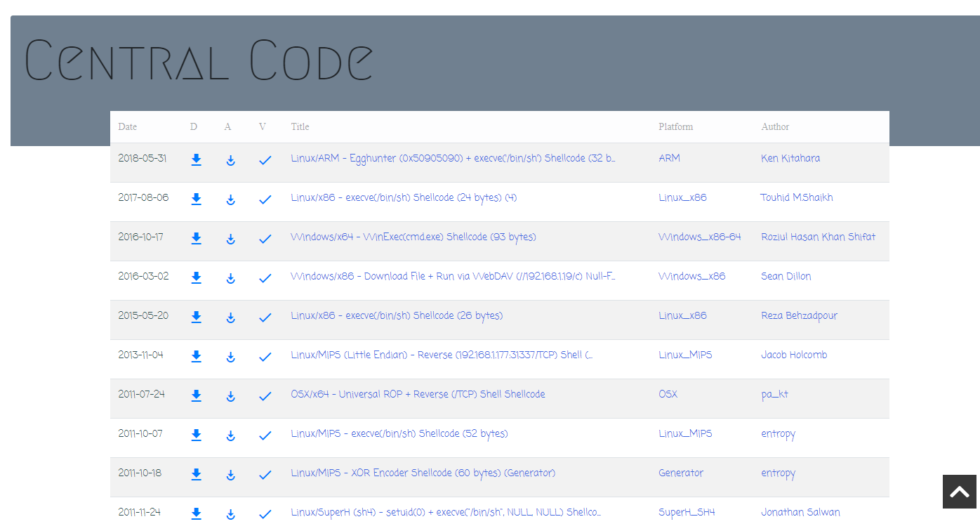Click the A download icon for WinExec shellcode row
The image size is (980, 531).
pos(230,238)
